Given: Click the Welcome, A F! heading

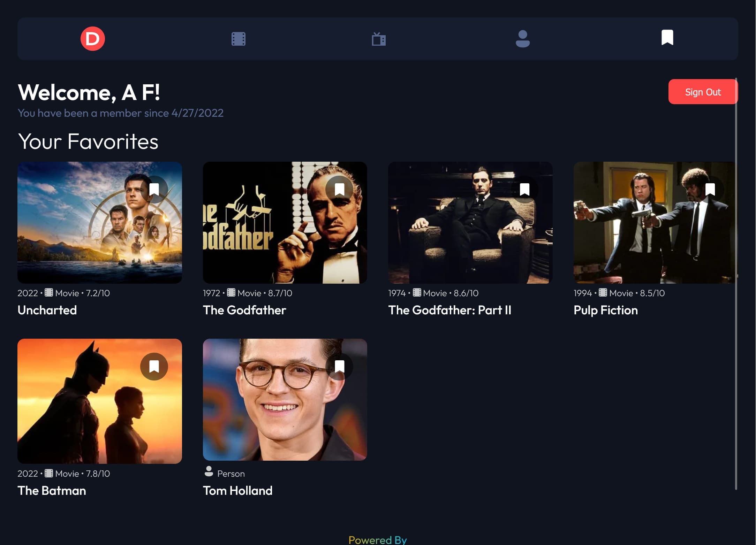Looking at the screenshot, I should [x=89, y=92].
